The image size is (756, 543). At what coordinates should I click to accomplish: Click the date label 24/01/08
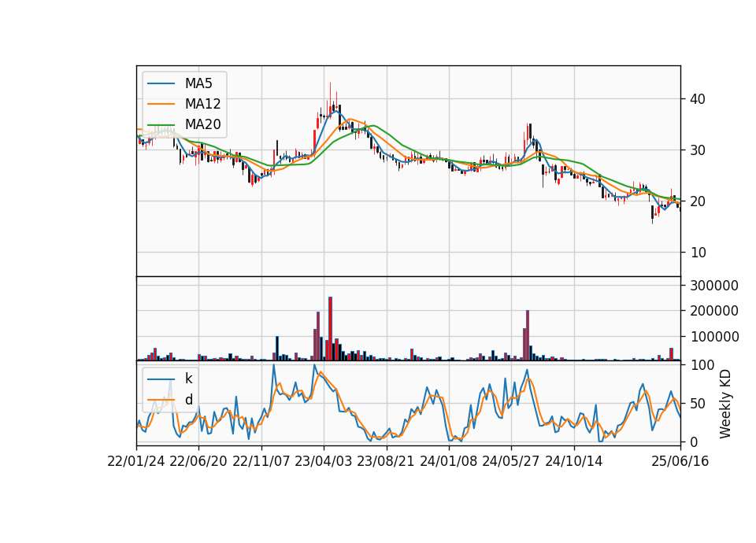pos(448,461)
